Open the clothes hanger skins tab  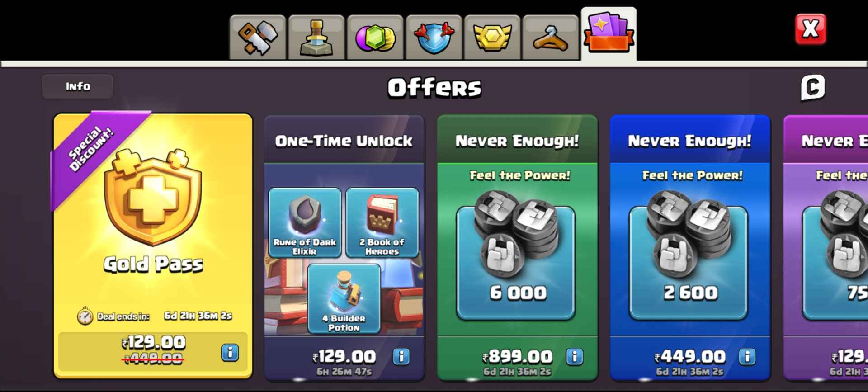[x=551, y=37]
